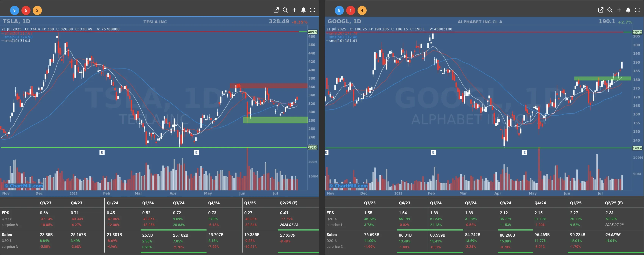This screenshot has width=644, height=255.
Task: Click GOOGL earnings marker E near Feb
Action: click(x=433, y=152)
